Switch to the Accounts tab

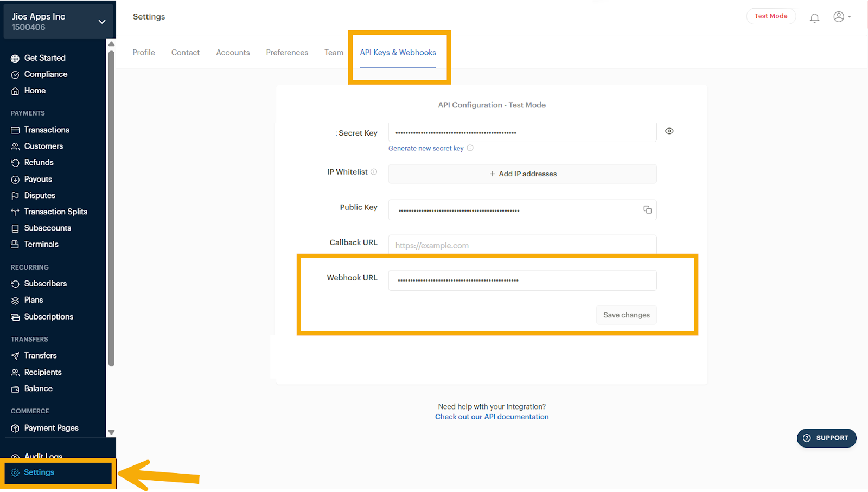tap(233, 53)
